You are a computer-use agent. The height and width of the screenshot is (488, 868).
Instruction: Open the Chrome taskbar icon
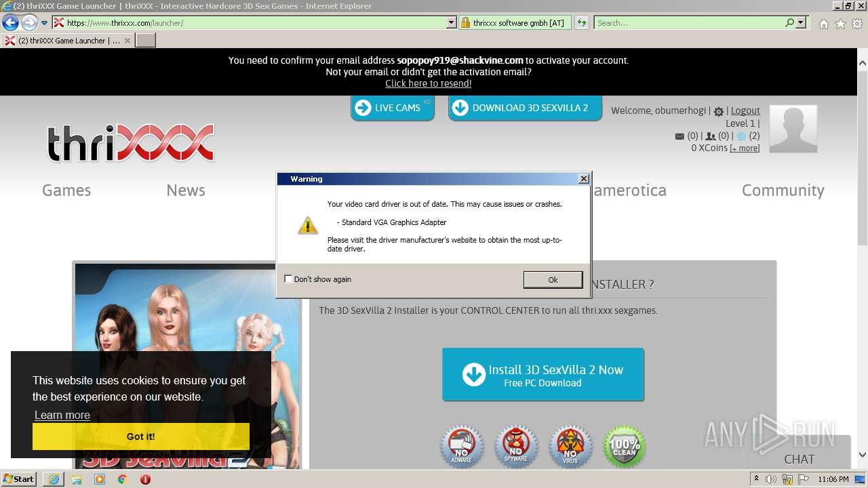click(123, 479)
